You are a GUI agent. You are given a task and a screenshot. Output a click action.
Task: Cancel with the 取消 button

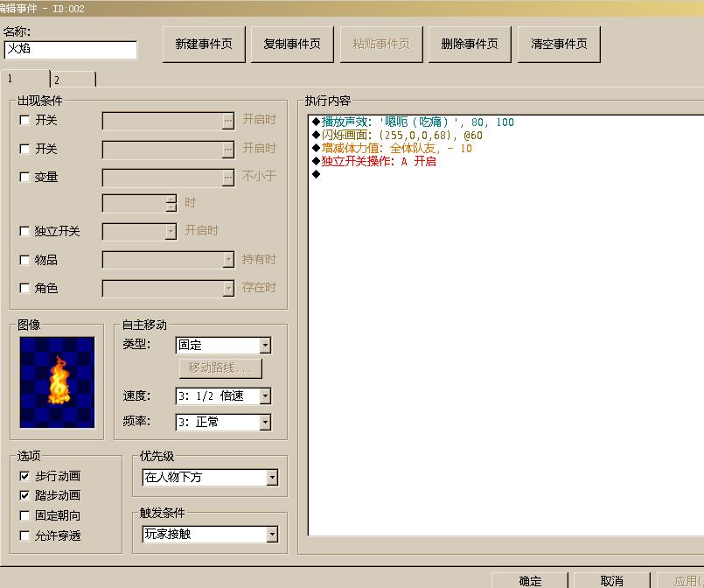click(611, 581)
